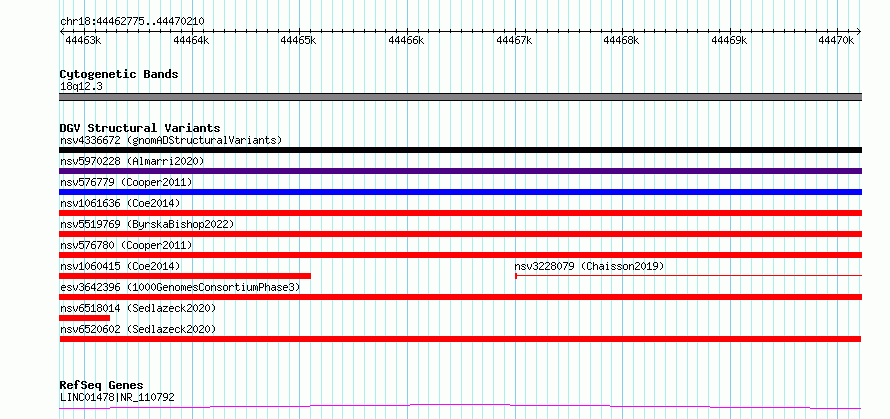Select the magenta LINC01478 gene line
Image resolution: width=890 pixels, height=419 pixels.
coord(460,407)
